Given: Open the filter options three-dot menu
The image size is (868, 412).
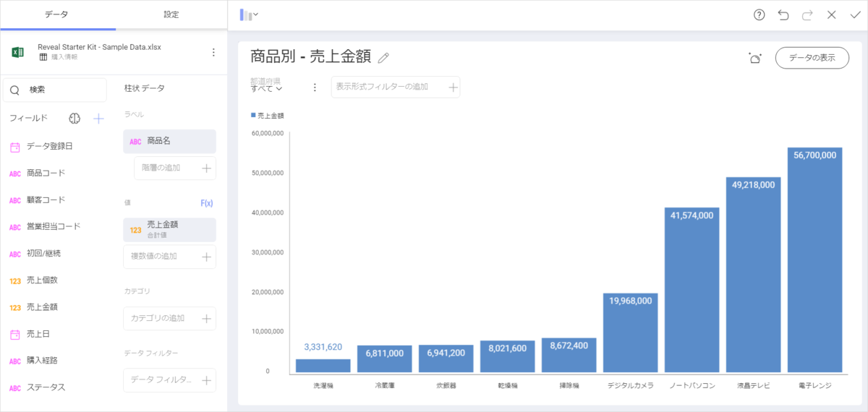Looking at the screenshot, I should coord(315,87).
